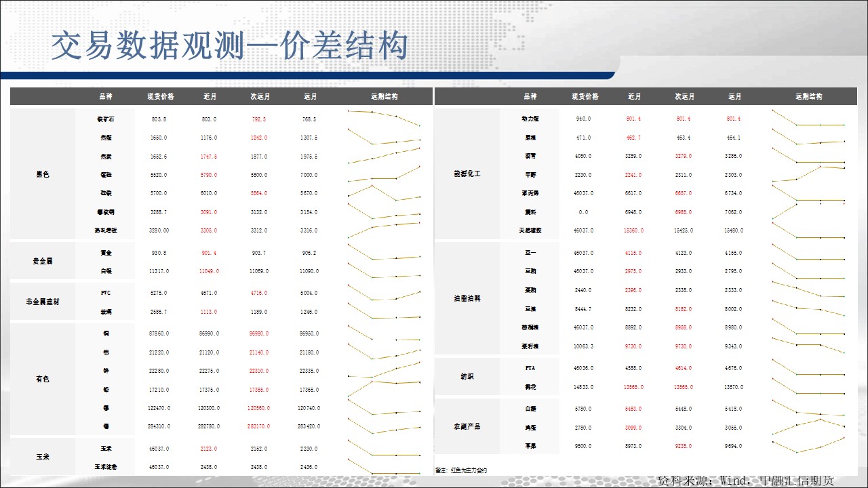Select the PVC term-structure sparkline
The width and height of the screenshot is (868, 488).
384,293
